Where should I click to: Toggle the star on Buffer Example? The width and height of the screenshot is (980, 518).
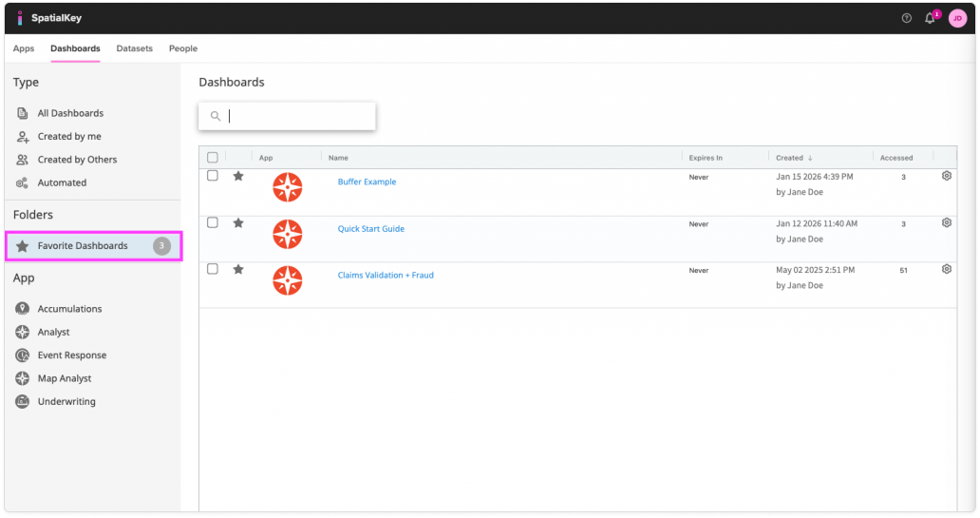(x=238, y=176)
